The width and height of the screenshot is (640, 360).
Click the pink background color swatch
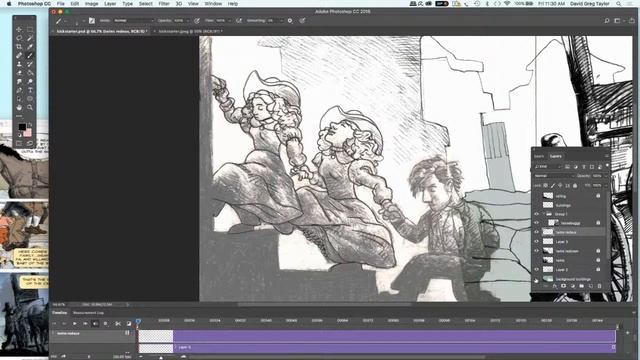(27, 133)
